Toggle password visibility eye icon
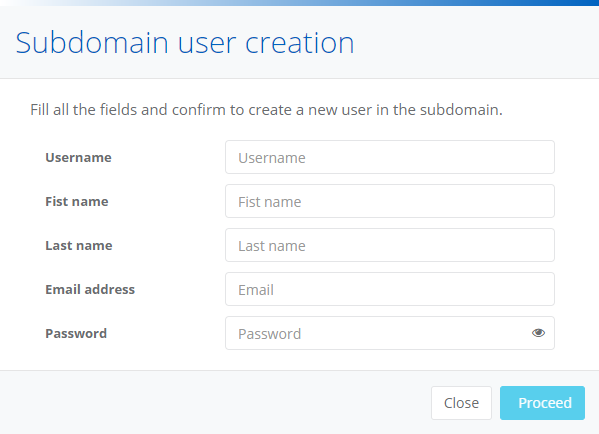Image resolution: width=599 pixels, height=434 pixels. pos(538,333)
